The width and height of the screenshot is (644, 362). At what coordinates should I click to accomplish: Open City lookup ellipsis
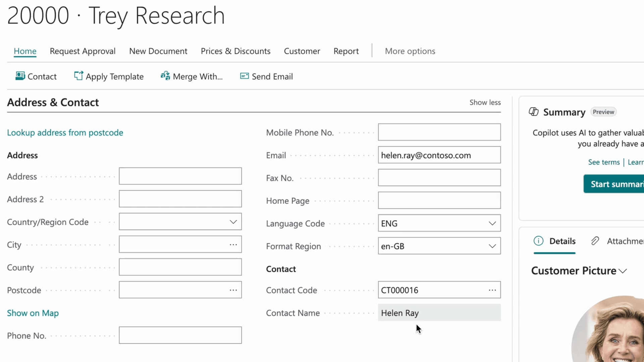click(x=233, y=244)
